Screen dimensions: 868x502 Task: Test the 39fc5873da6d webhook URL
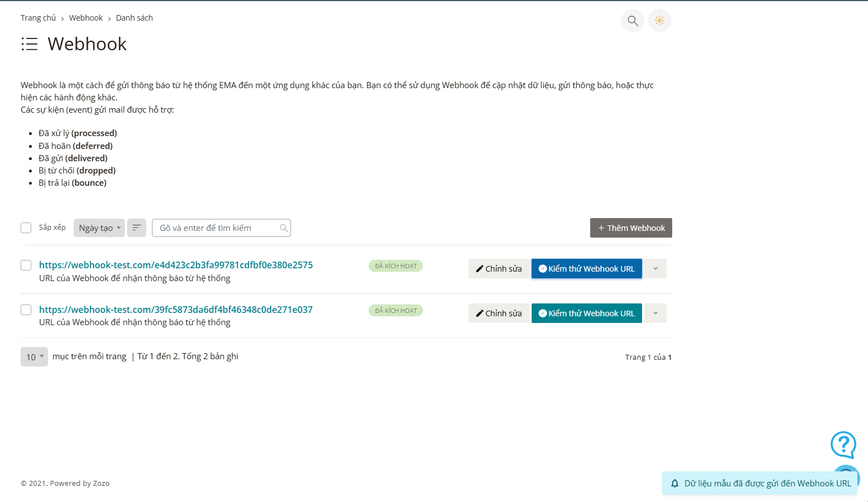point(587,313)
